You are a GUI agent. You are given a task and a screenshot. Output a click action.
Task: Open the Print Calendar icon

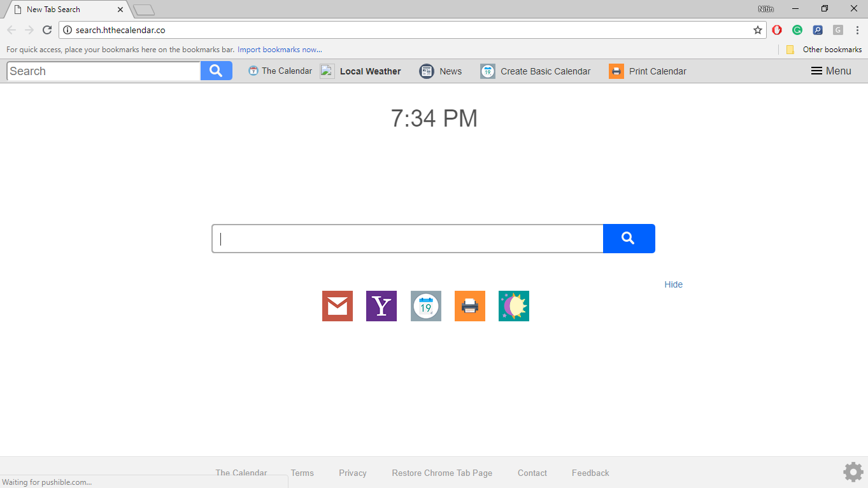[x=616, y=71]
